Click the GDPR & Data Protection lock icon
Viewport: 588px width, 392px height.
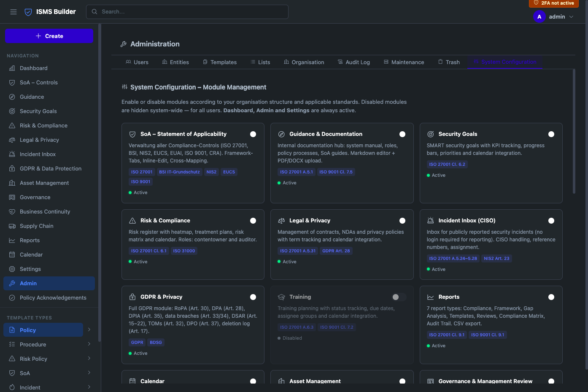pos(12,168)
